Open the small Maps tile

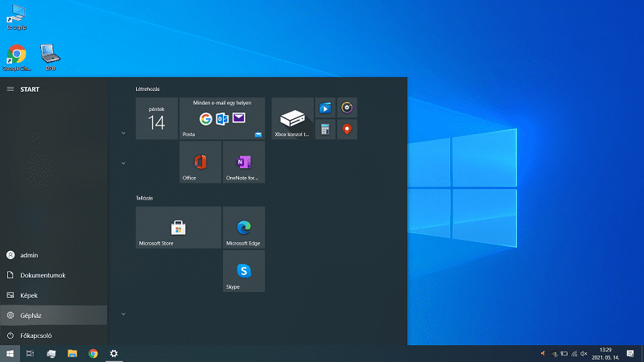point(347,130)
